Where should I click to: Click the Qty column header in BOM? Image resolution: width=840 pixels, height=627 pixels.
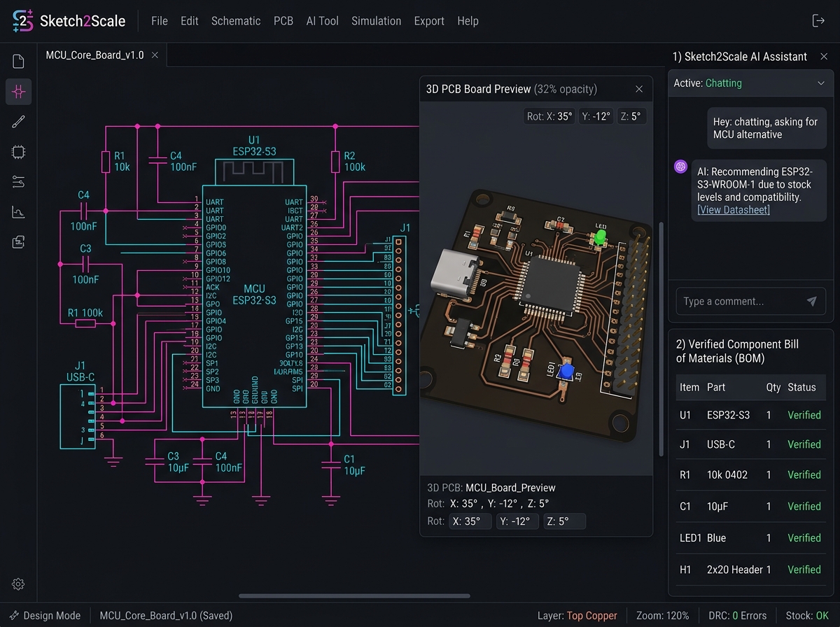click(x=773, y=387)
